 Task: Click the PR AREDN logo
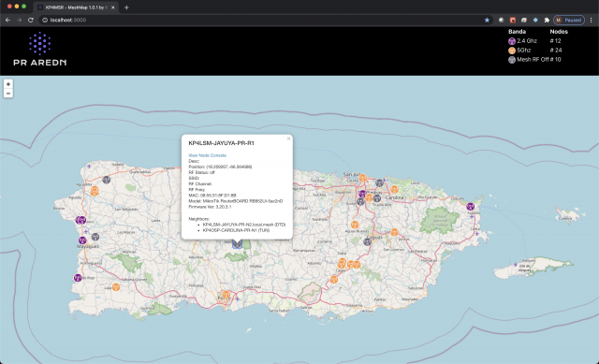[39, 49]
